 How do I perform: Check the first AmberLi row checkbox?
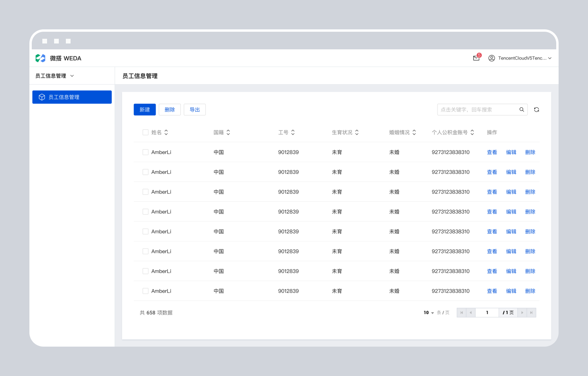tap(145, 152)
